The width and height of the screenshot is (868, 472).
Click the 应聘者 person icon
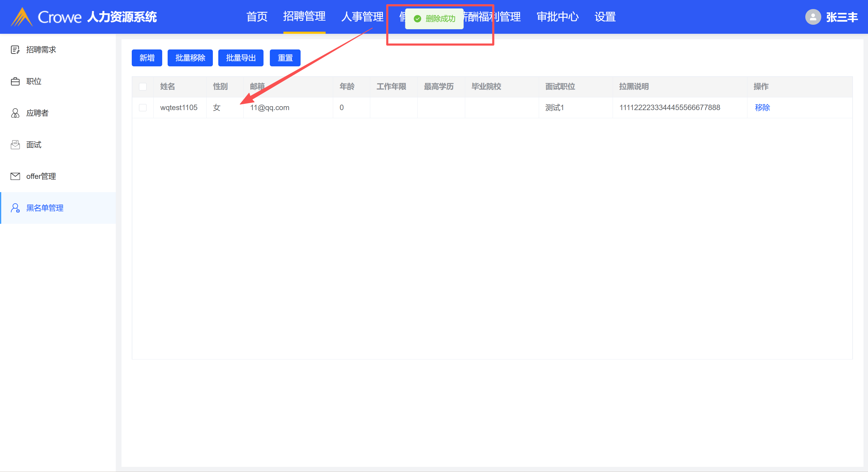[15, 113]
